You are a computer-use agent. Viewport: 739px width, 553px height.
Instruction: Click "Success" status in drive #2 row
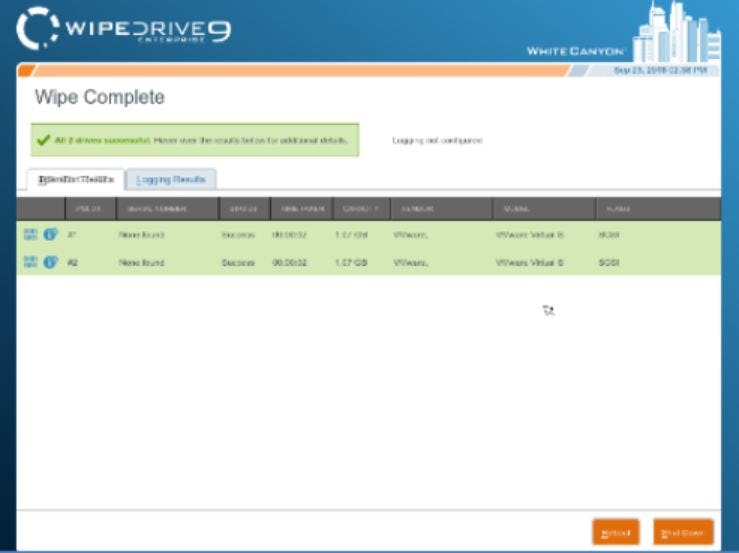pyautogui.click(x=238, y=263)
